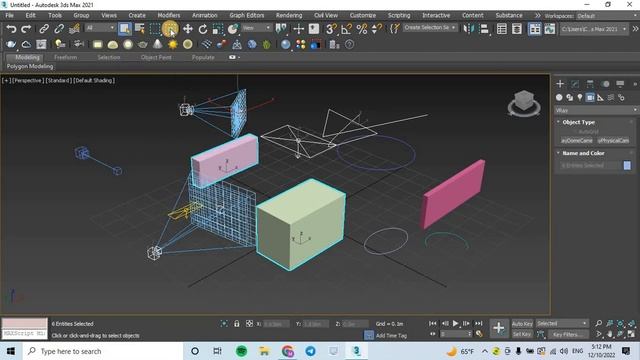Open the Rendering menu
The height and width of the screenshot is (360, 640).
(x=289, y=15)
